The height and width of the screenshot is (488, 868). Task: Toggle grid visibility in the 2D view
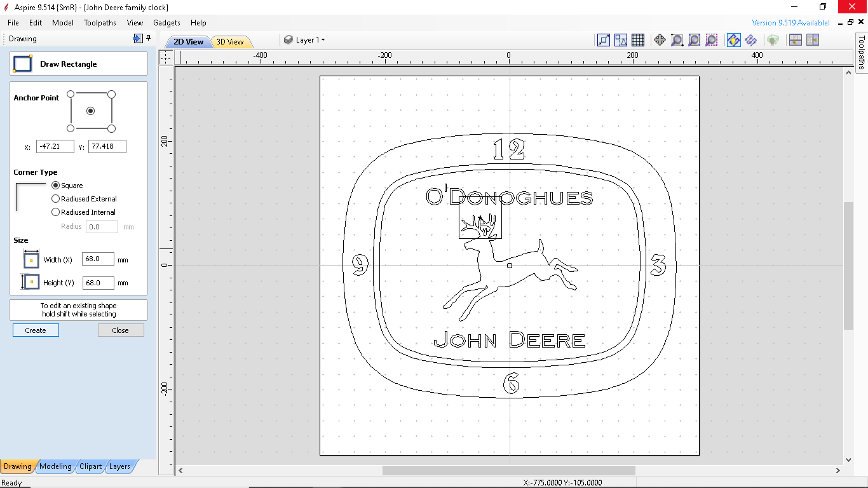pyautogui.click(x=637, y=39)
